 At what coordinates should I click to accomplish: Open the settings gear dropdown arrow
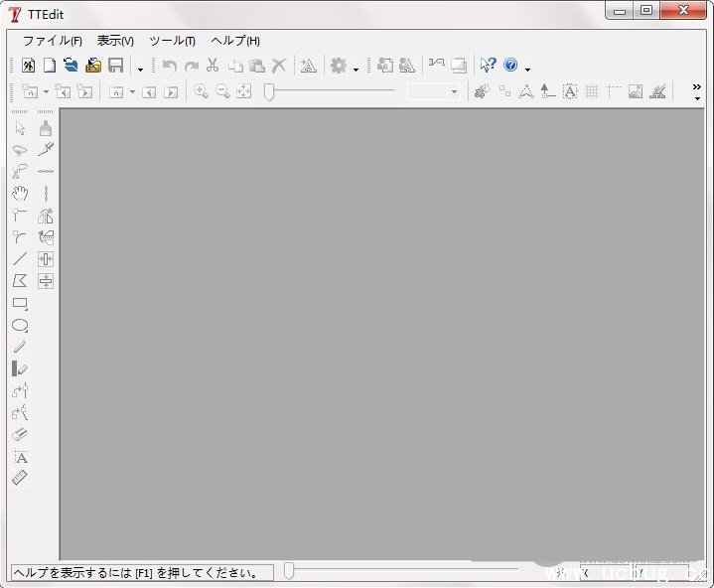356,69
